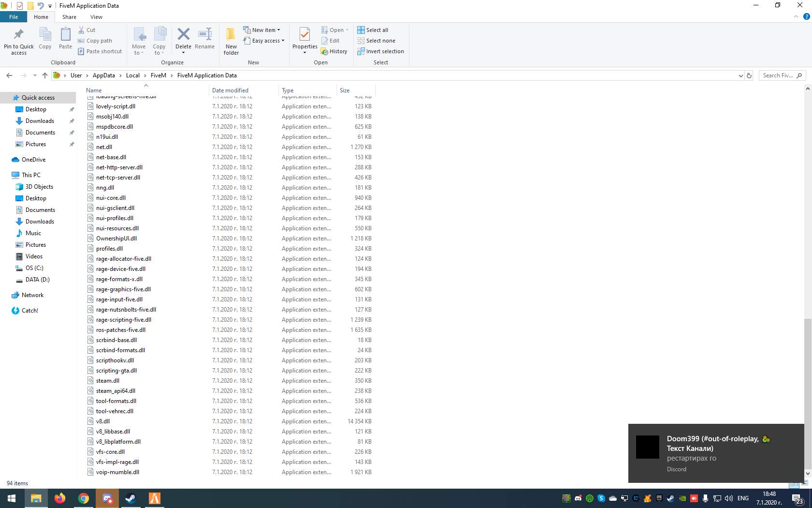Image resolution: width=812 pixels, height=508 pixels.
Task: Click the Rename icon in Organize group
Action: 204,35
